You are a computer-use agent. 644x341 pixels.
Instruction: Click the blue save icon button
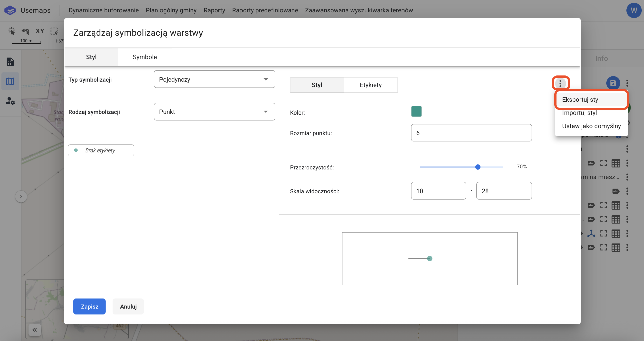(613, 83)
